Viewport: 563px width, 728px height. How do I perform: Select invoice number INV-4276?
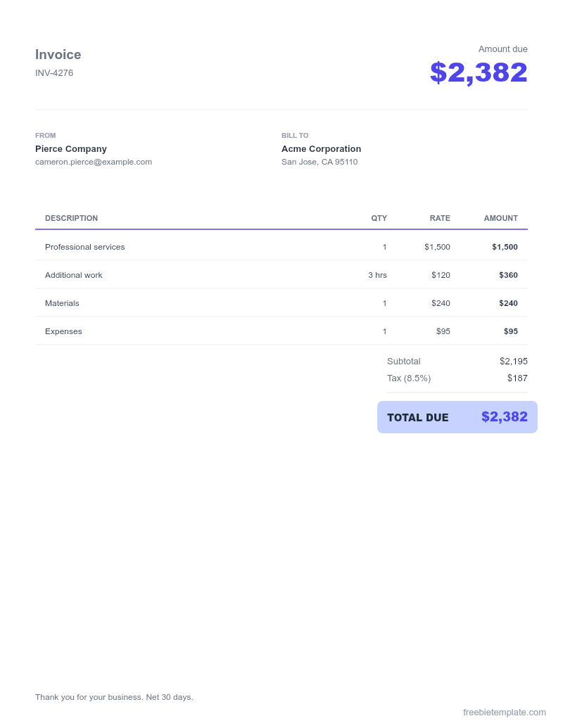pyautogui.click(x=54, y=73)
